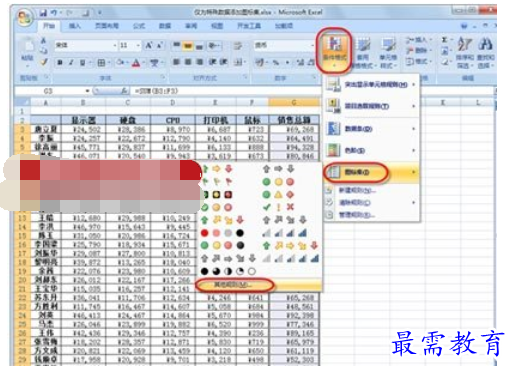Select 4 Traffic Lights icon set
This screenshot has width=513, height=375.
[x=222, y=246]
